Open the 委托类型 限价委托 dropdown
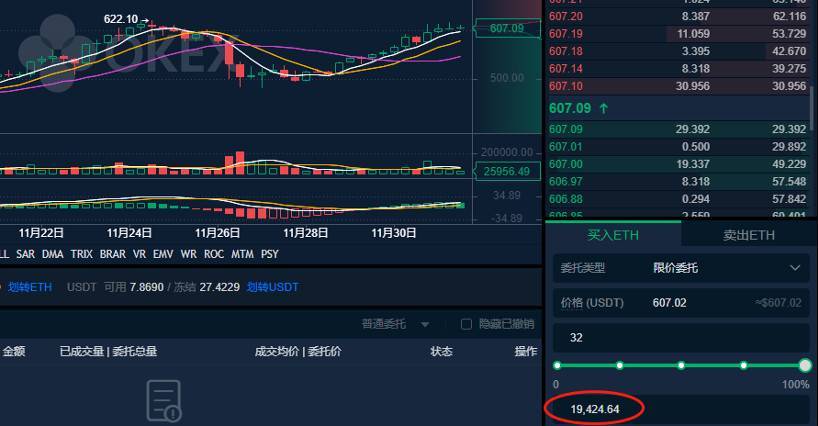 681,268
